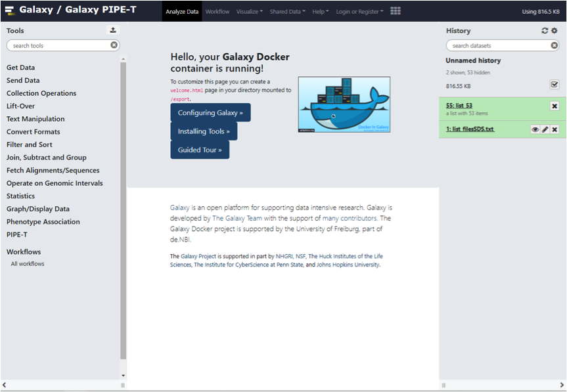
Task: Click '2 shown, 53 hidden' text
Action: pos(468,73)
